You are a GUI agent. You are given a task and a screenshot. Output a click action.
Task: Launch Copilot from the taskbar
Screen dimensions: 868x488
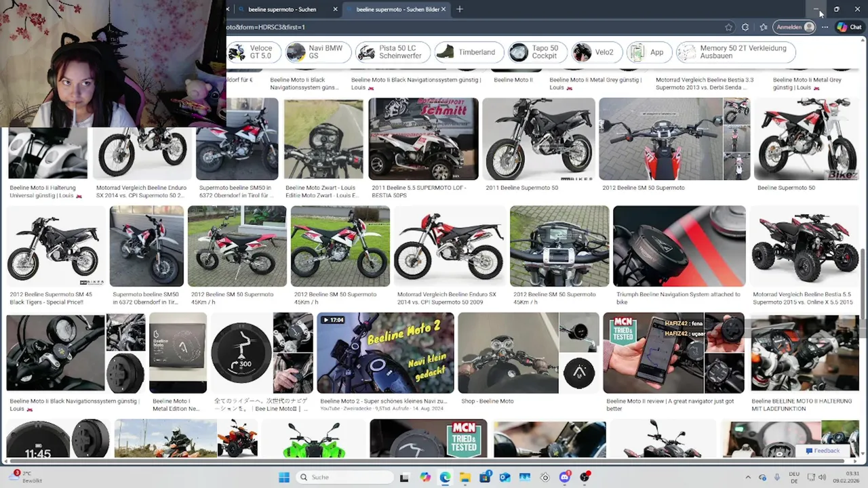coord(425,477)
